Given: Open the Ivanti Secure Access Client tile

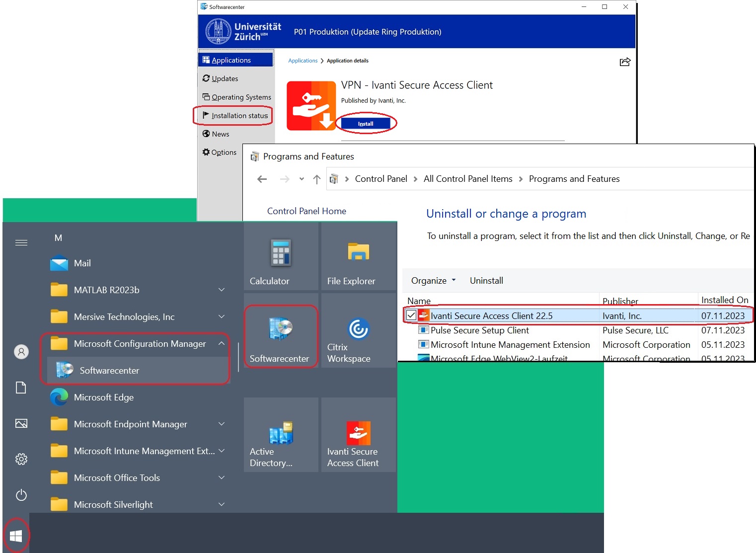Looking at the screenshot, I should coord(358,435).
